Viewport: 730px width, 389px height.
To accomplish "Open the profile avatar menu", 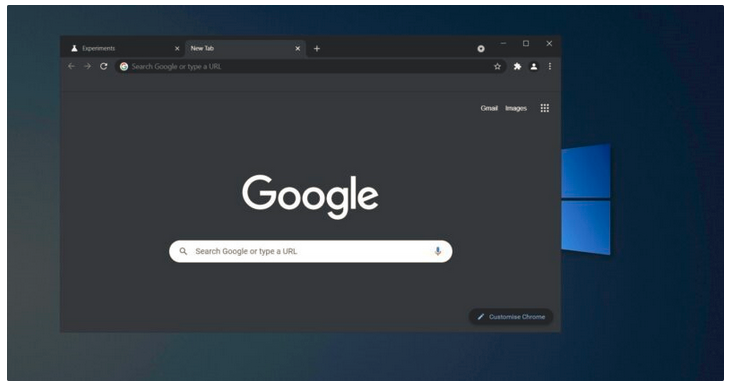I will tap(534, 67).
